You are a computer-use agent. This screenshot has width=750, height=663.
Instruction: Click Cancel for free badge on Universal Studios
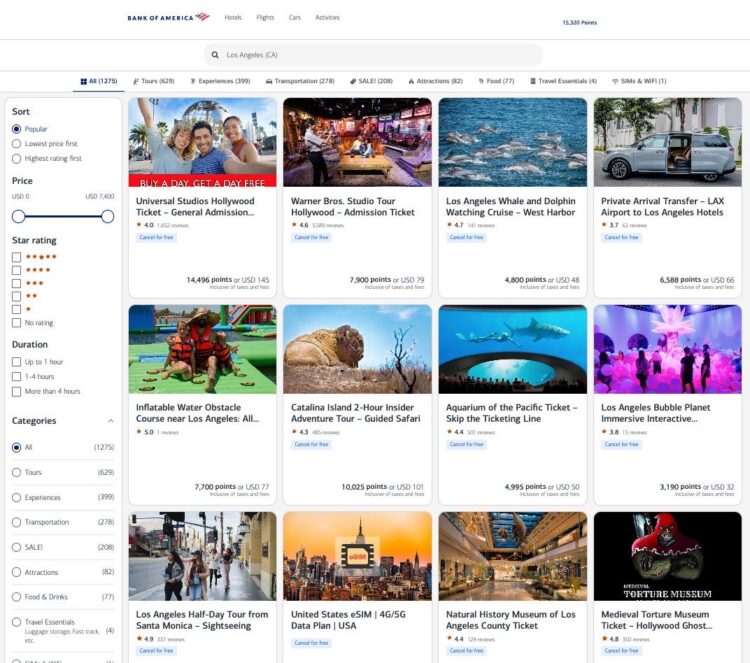pos(156,238)
